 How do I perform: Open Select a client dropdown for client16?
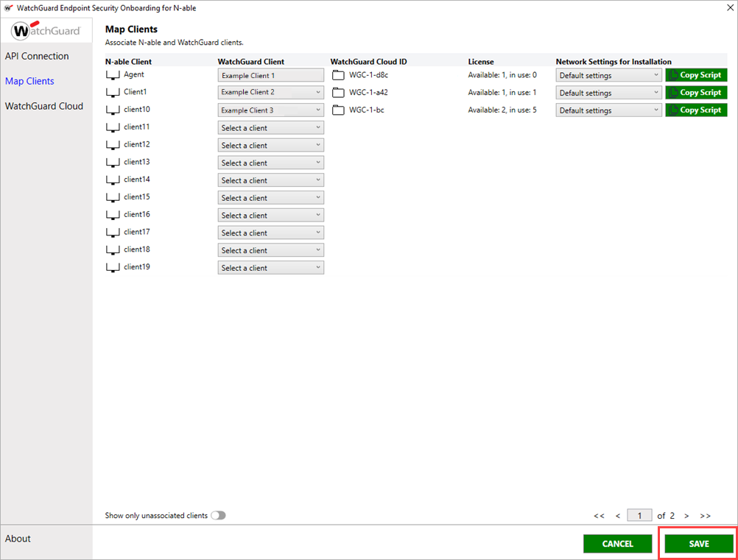coord(270,216)
